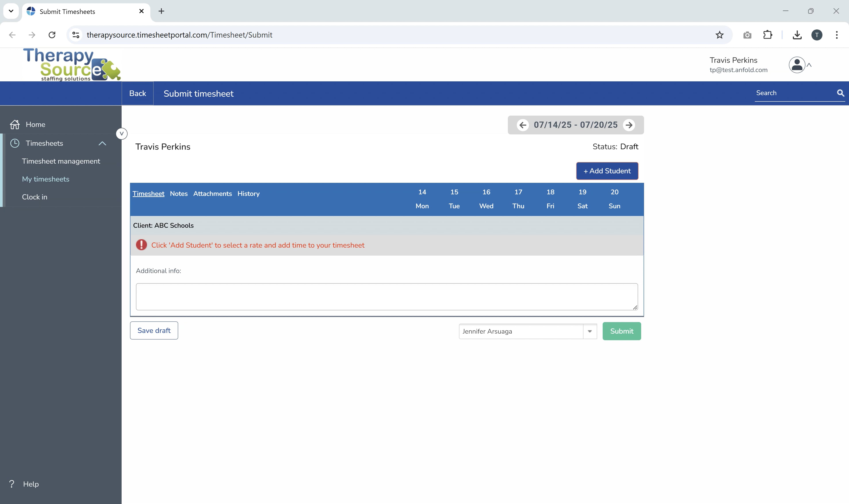Open the Jennifer Arsuaga approver dropdown
849x504 pixels.
point(590,331)
